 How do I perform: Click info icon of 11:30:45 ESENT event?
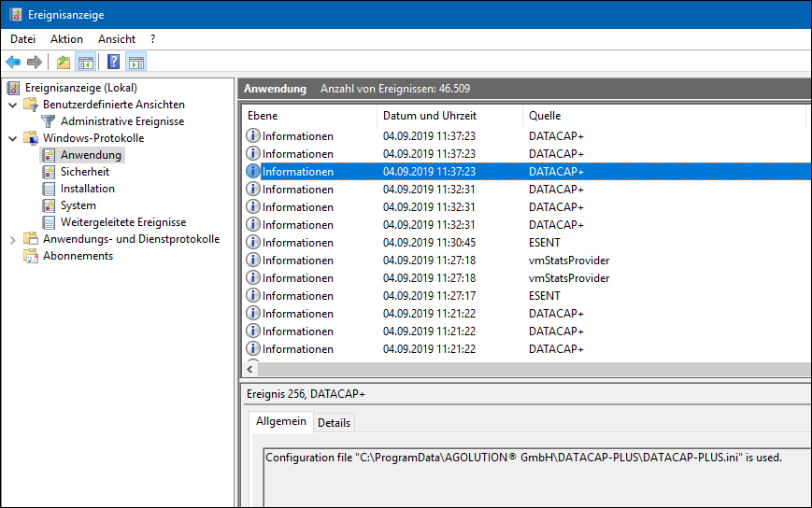coord(252,242)
